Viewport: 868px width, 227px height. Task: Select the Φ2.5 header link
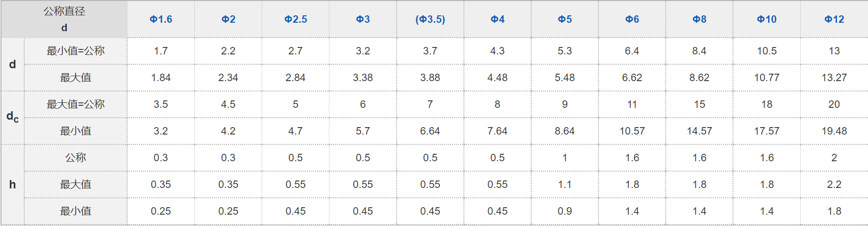(x=295, y=19)
